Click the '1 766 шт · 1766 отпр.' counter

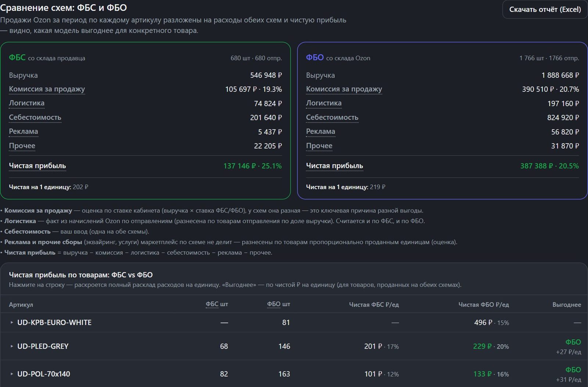point(549,58)
